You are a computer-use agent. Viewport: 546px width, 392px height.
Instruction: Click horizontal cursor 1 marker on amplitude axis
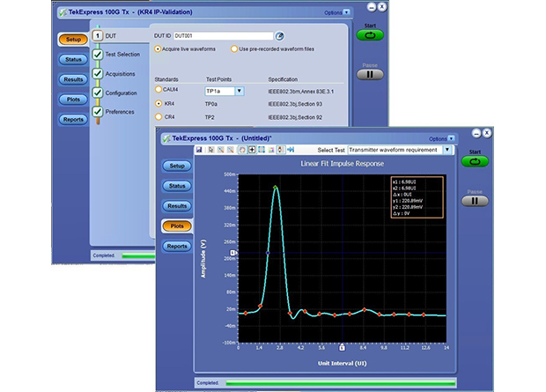(x=233, y=253)
